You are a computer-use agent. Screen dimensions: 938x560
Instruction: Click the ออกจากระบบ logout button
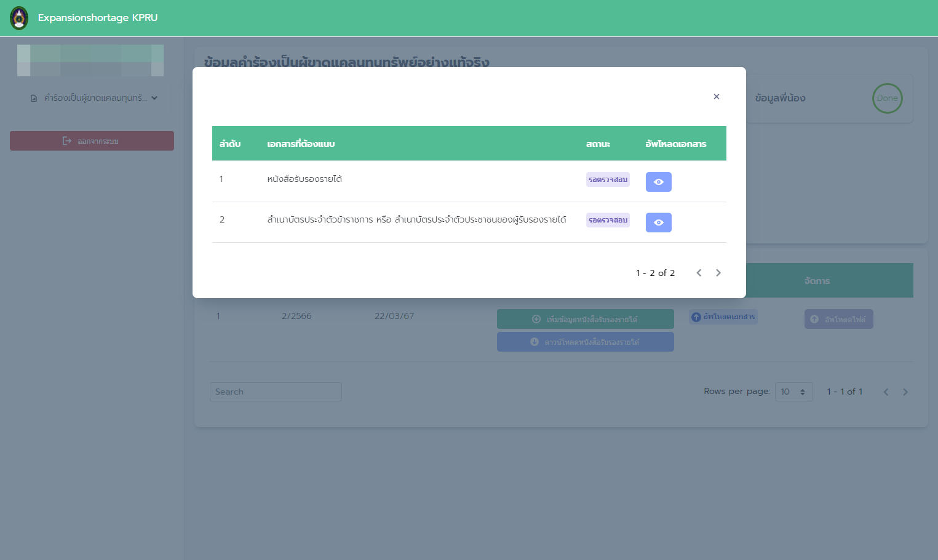coord(92,141)
